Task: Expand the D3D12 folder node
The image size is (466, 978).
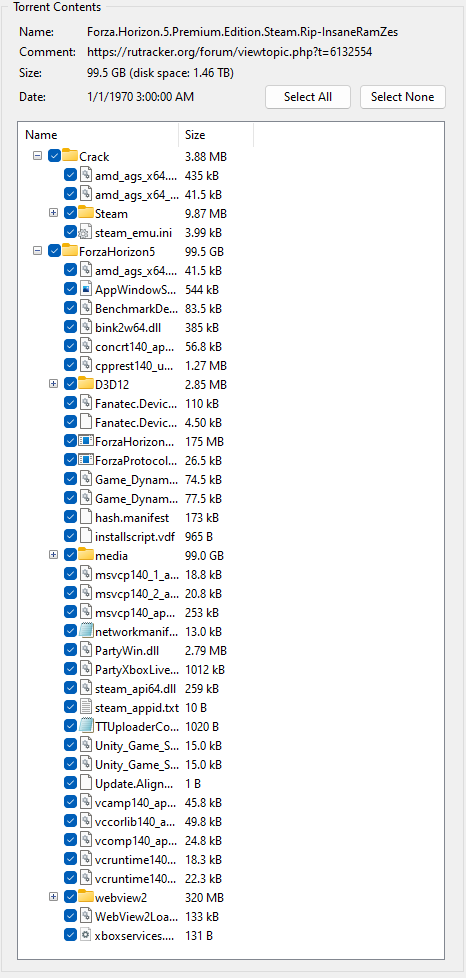Action: [x=53, y=384]
